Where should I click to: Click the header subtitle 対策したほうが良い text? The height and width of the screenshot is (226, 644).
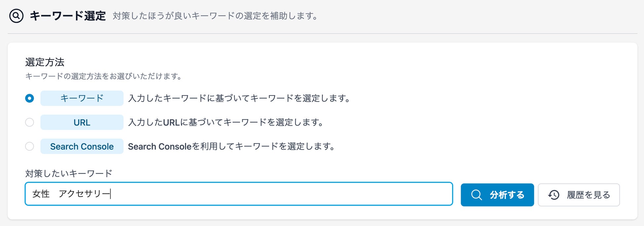[x=215, y=16]
